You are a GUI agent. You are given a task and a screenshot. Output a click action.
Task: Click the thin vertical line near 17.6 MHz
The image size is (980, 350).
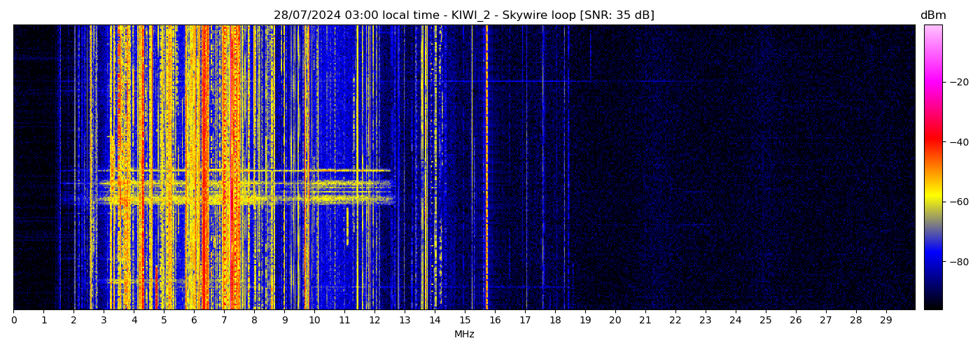(x=542, y=168)
